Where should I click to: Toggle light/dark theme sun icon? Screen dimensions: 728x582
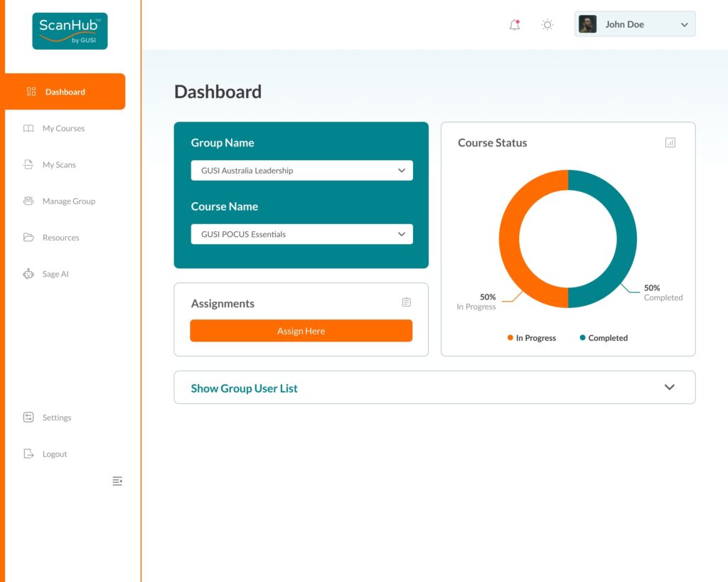pos(547,25)
